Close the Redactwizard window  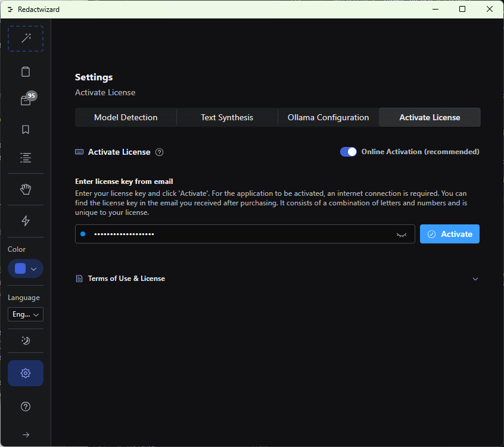coord(490,10)
